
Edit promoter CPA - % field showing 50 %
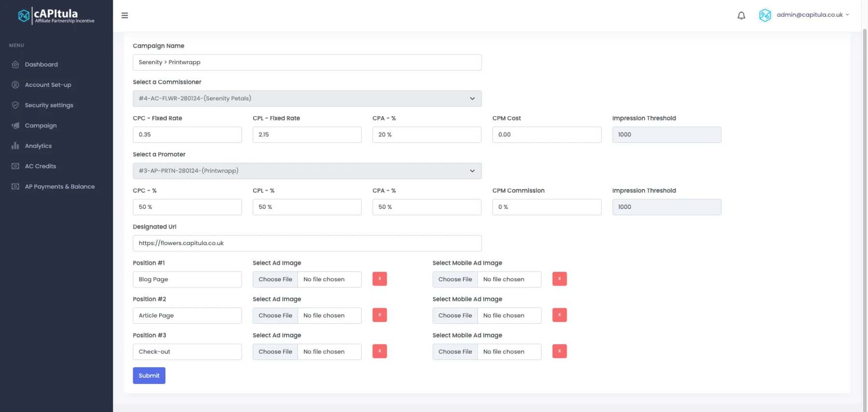click(x=427, y=207)
